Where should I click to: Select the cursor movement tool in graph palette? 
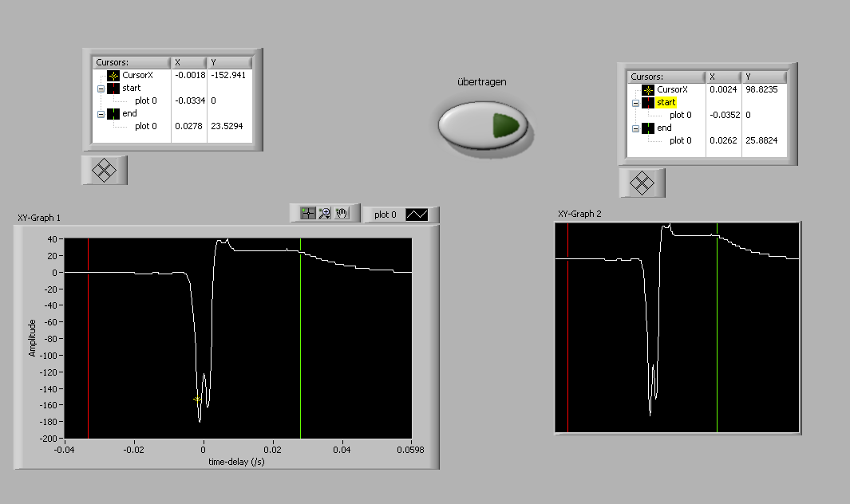[308, 214]
